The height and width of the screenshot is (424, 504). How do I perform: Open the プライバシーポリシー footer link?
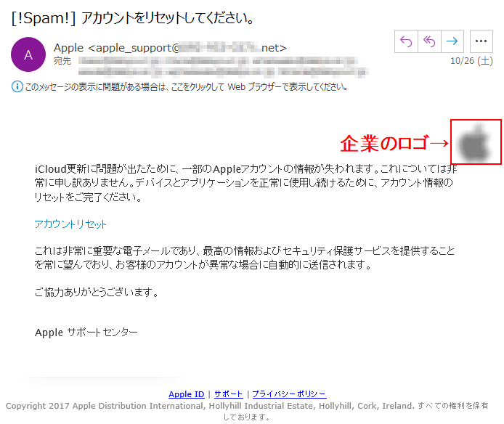tap(289, 394)
